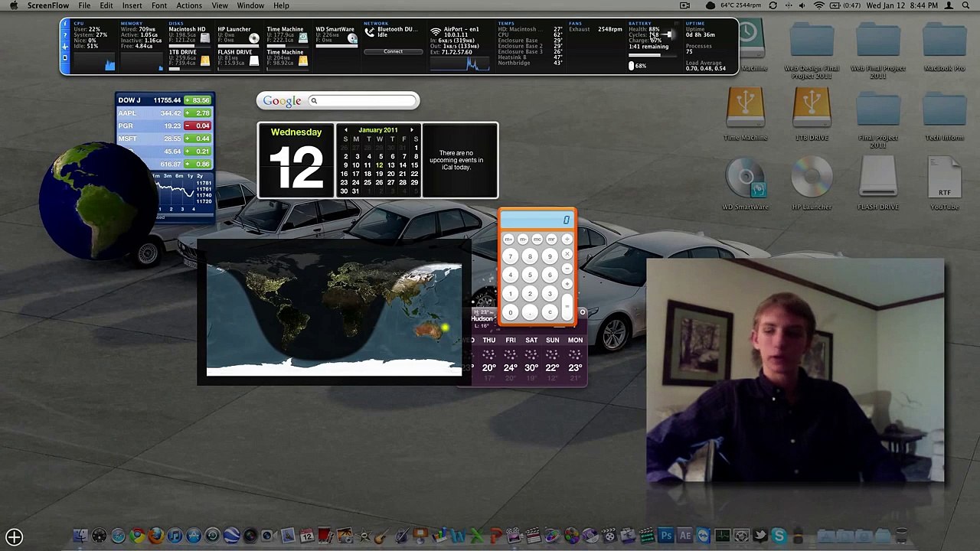Click the 7 key on the calculator

tap(511, 256)
